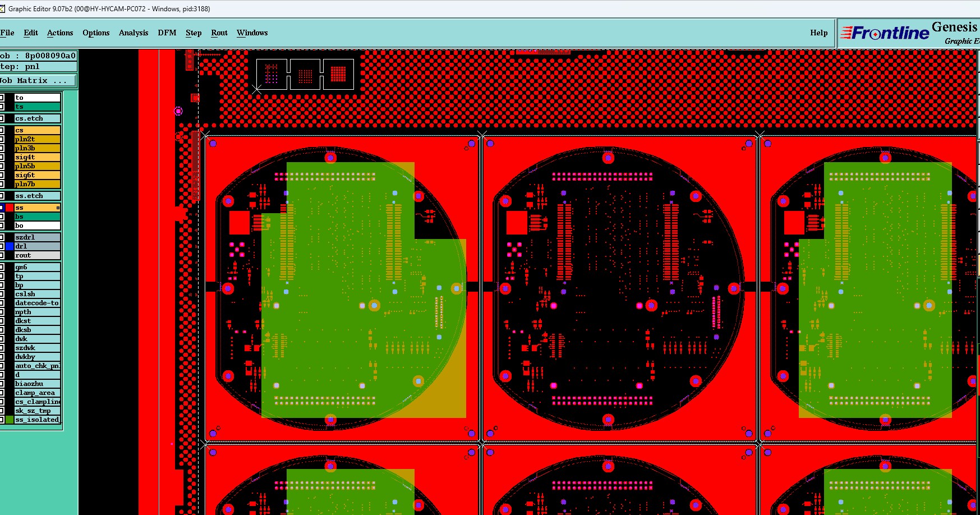The image size is (980, 515).
Task: Select the gm6 layer row
Action: coord(37,267)
